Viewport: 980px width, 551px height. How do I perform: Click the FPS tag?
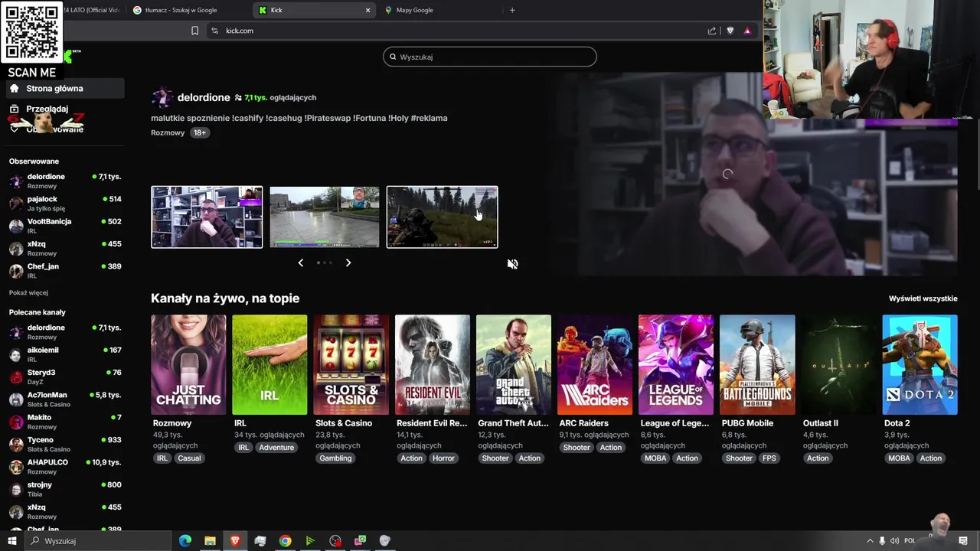(x=769, y=458)
